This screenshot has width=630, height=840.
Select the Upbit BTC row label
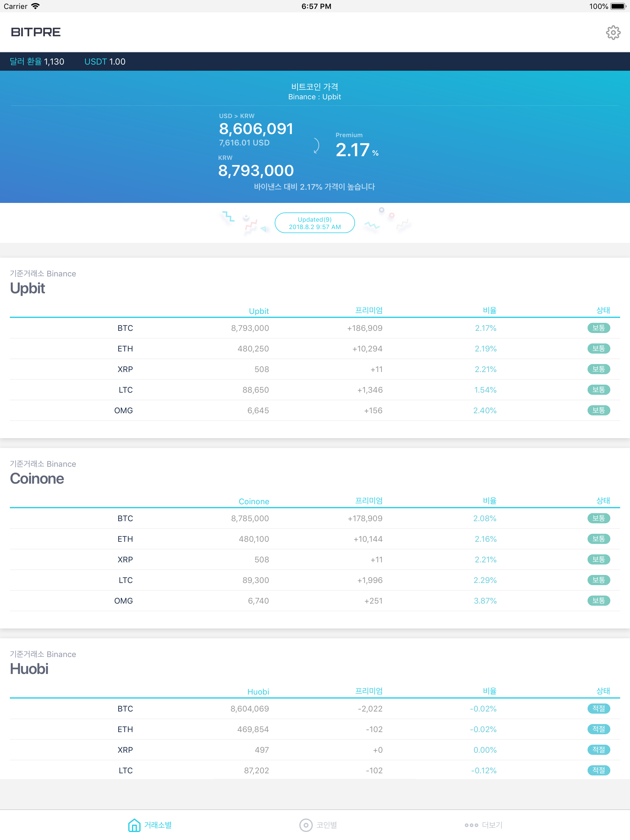pos(125,328)
